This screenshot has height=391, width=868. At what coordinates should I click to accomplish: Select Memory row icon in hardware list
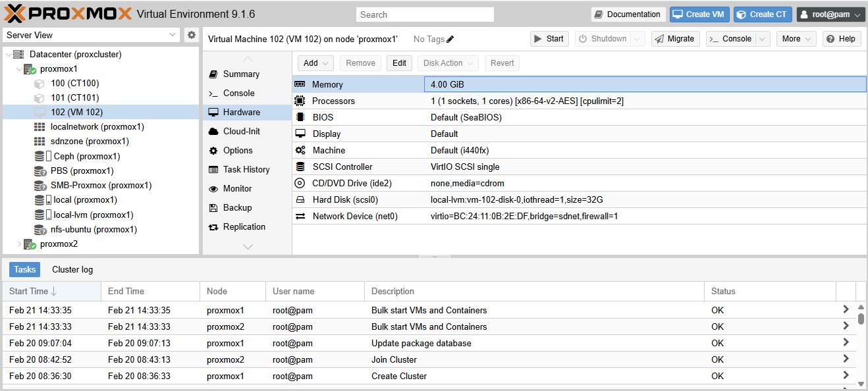[300, 85]
